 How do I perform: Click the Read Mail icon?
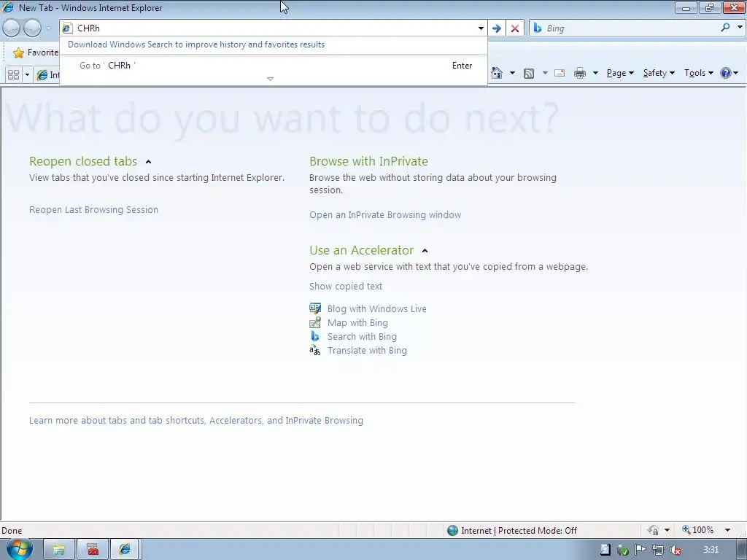[560, 73]
